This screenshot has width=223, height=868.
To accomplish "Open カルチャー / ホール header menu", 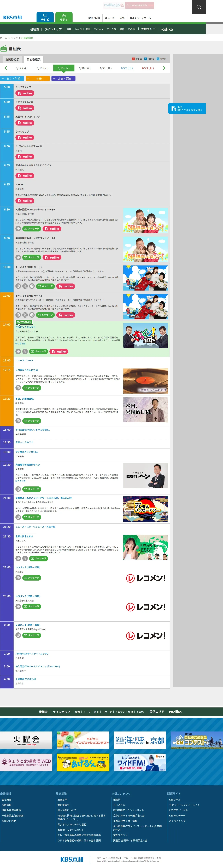I will pos(140,18).
